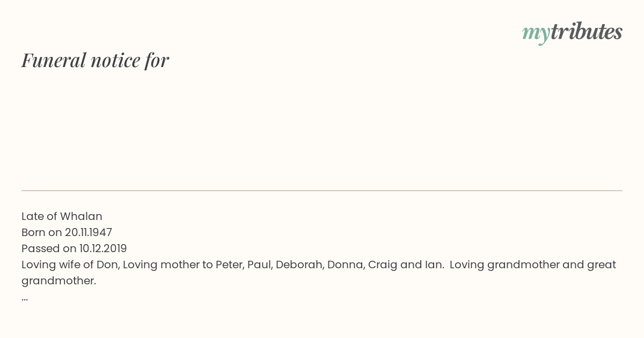Click the "Passed on" label text
644x338 pixels.
(49, 248)
